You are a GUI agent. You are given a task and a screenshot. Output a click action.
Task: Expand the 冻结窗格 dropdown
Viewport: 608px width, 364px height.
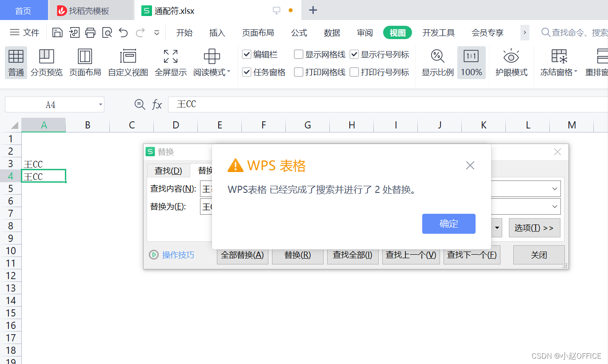click(576, 72)
